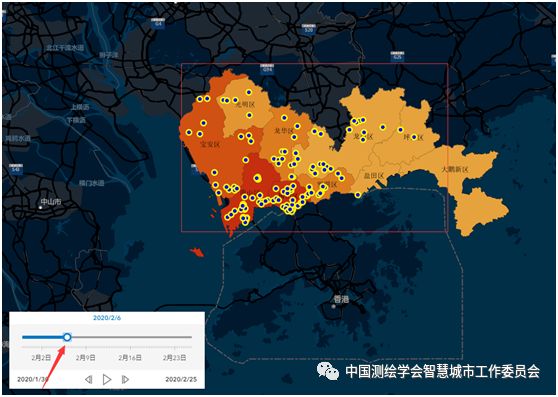Viewport: 558px width, 397px height.
Task: Click the time slider handle at 2020/2/6
Action: (67, 337)
